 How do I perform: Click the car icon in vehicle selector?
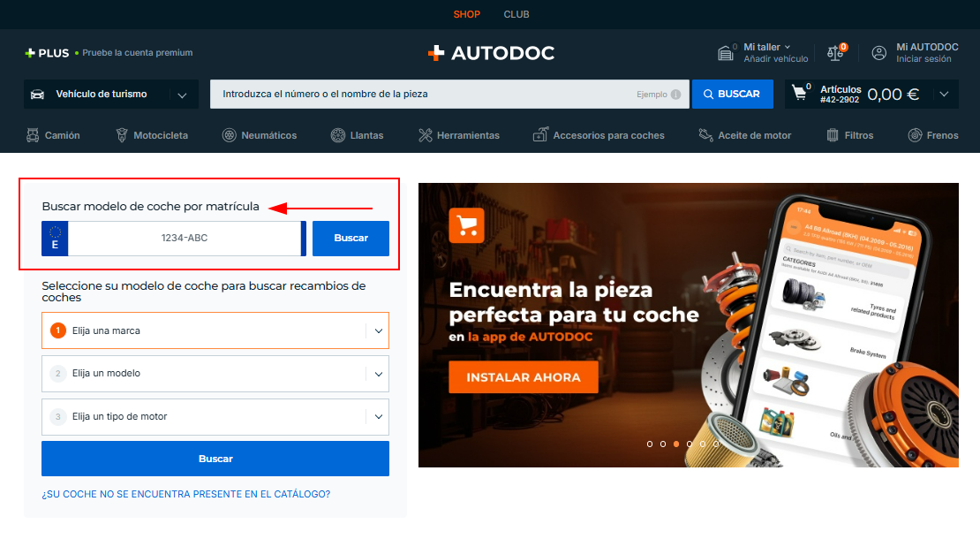point(37,95)
